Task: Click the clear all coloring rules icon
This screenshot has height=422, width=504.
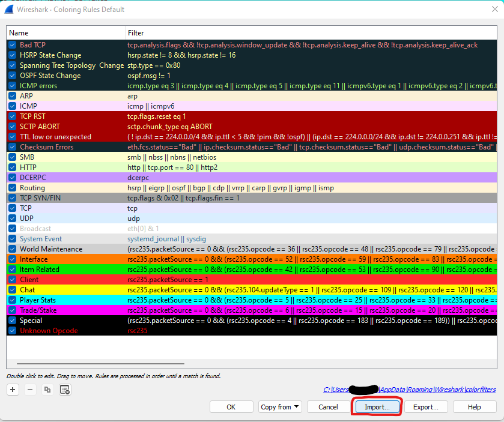Action: [65, 390]
